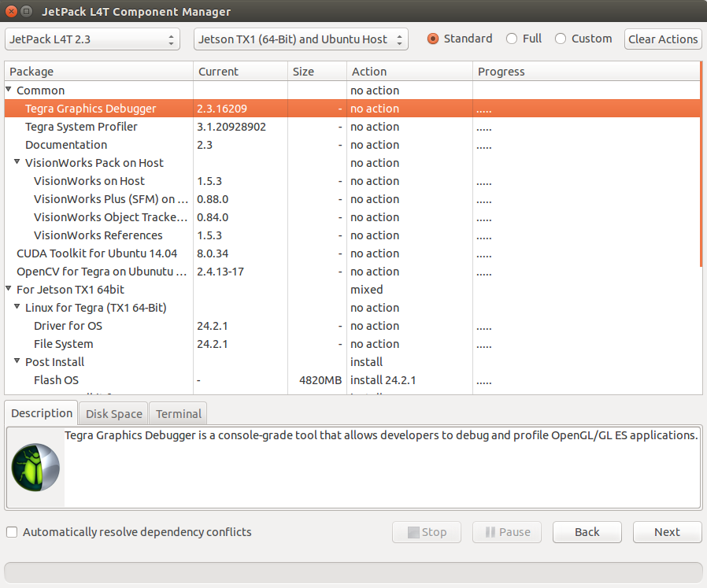Select the Standard install mode radio button
The width and height of the screenshot is (707, 588).
click(x=432, y=39)
